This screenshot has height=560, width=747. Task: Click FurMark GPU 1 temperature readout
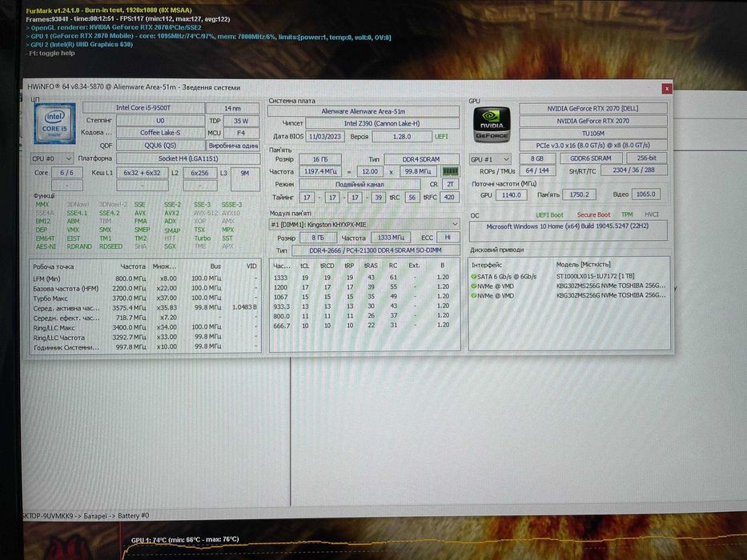pos(185,539)
